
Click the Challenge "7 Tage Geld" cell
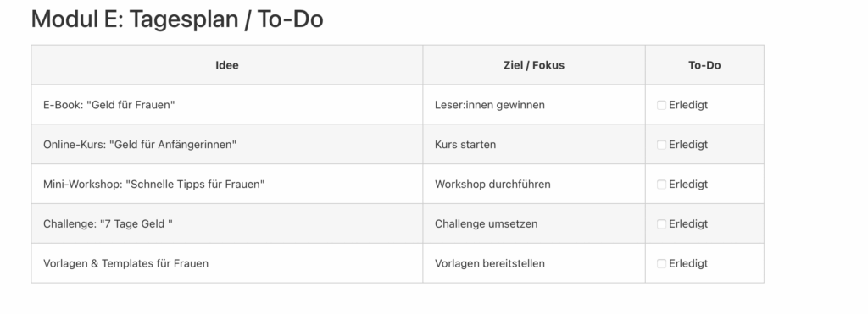point(227,224)
